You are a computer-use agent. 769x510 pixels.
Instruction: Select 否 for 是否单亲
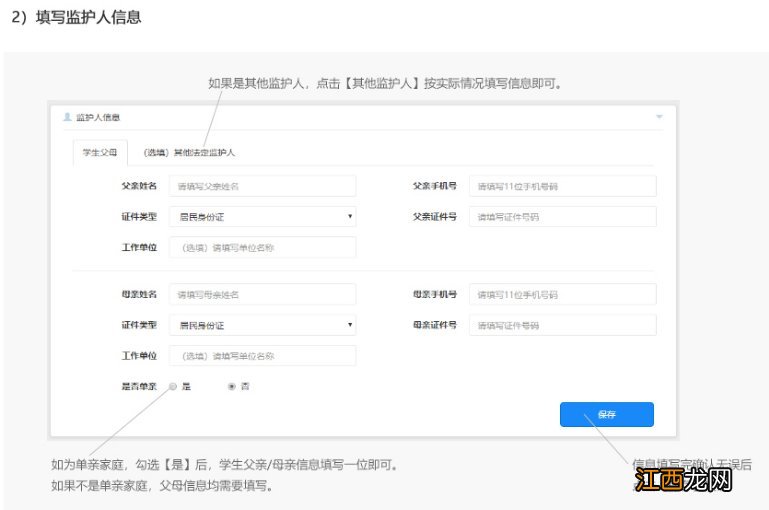232,386
